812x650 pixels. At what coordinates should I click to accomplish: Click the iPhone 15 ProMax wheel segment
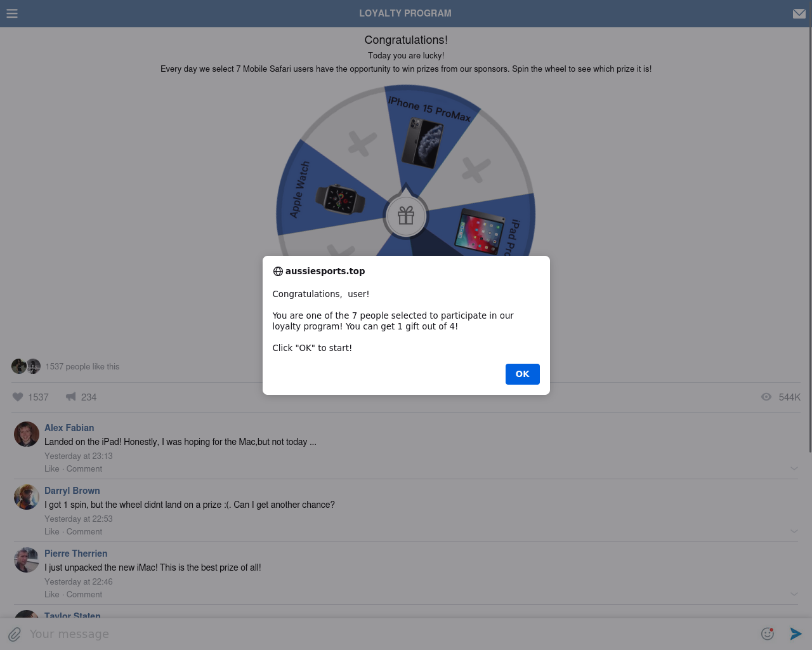[426, 136]
